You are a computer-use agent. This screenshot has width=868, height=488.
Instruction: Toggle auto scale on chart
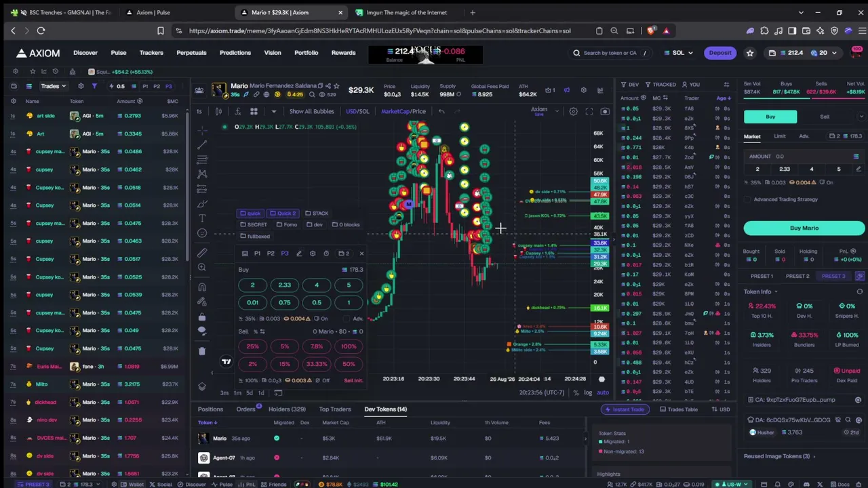click(x=602, y=393)
